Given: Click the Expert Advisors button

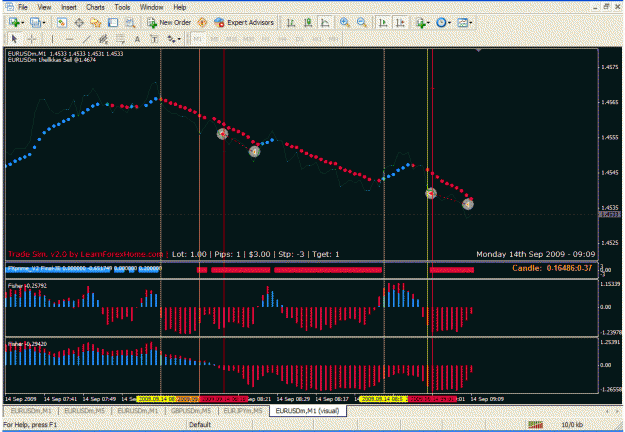Looking at the screenshot, I should (x=244, y=23).
